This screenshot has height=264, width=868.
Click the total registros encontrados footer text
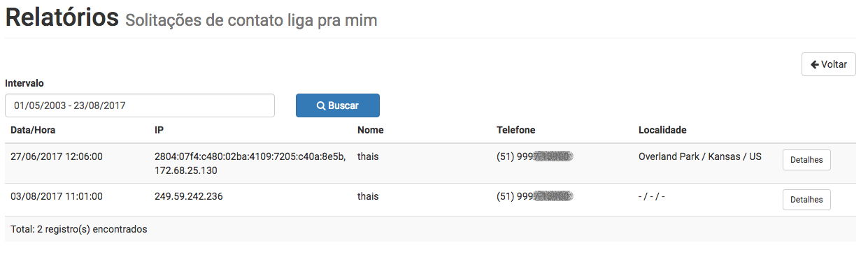79,228
